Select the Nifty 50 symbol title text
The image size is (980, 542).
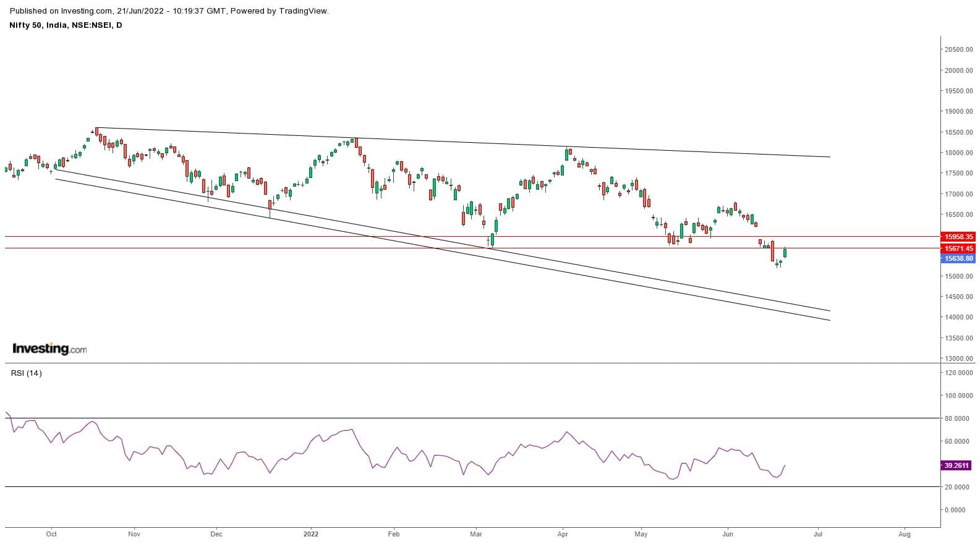coord(65,25)
